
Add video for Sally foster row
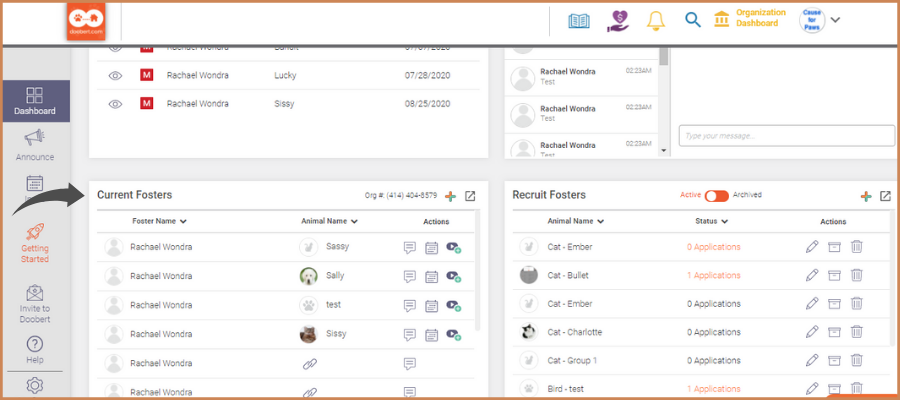point(454,277)
